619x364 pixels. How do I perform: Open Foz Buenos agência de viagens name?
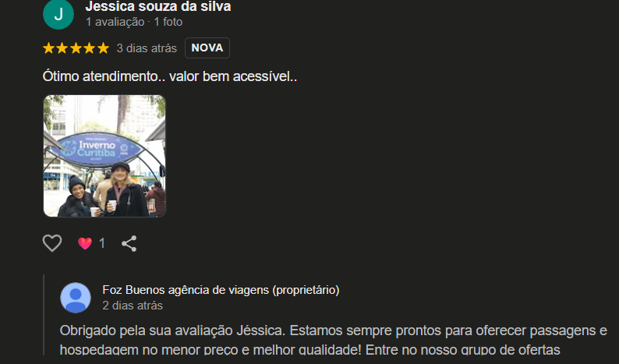click(x=221, y=290)
